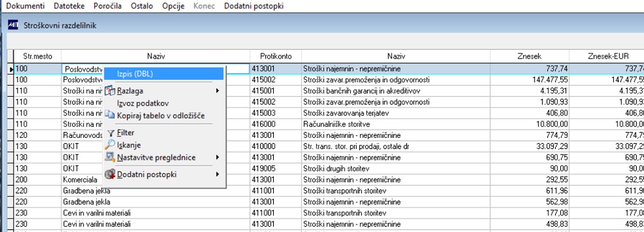Click protikonto 415003 cell

(276, 113)
